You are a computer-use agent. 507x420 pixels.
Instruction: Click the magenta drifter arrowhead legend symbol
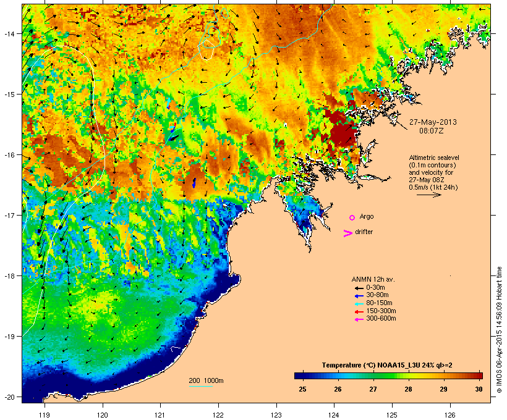pyautogui.click(x=348, y=233)
